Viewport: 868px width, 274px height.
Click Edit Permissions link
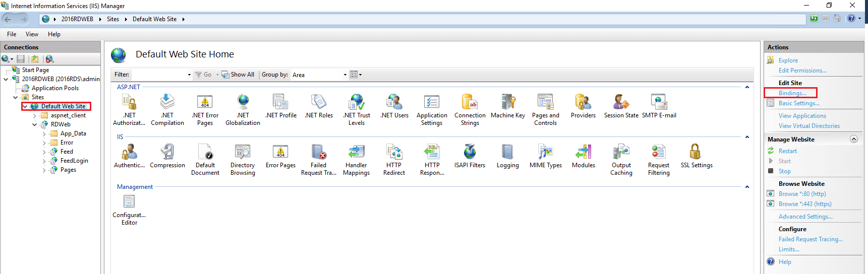point(802,71)
